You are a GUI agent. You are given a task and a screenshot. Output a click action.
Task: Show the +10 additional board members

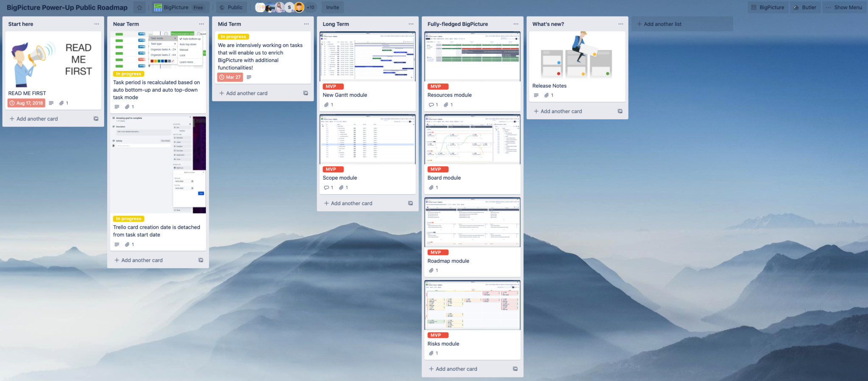(311, 7)
